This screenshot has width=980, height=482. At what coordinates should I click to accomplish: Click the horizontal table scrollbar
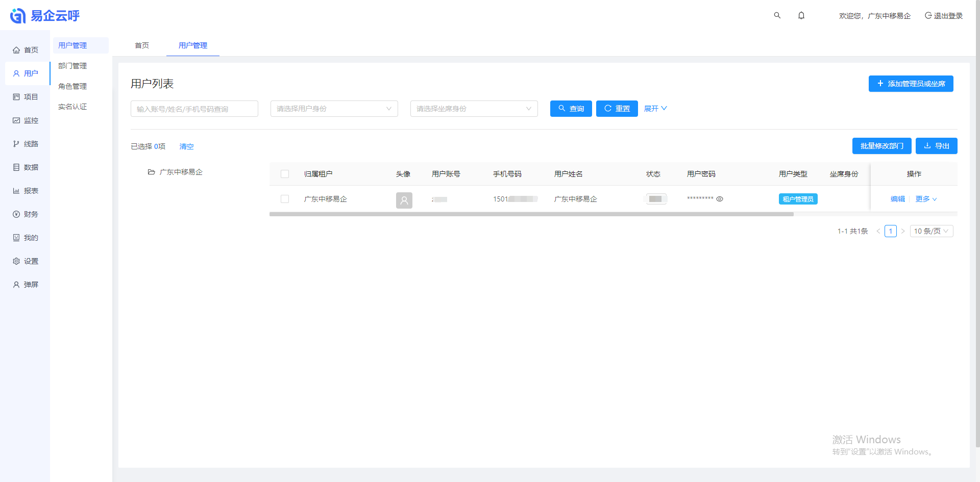tap(531, 214)
